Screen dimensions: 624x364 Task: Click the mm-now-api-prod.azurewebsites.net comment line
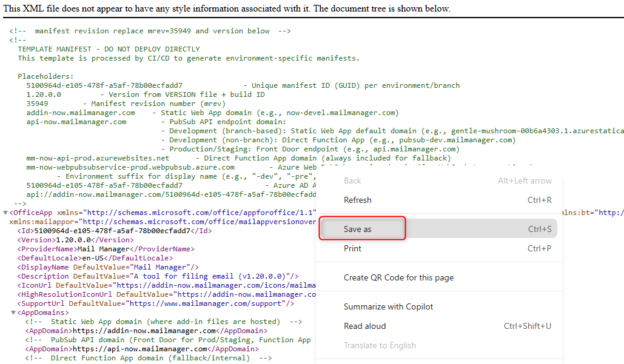(x=239, y=158)
